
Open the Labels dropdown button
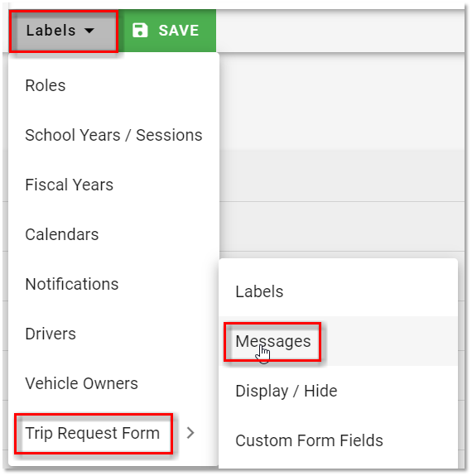coord(64,31)
